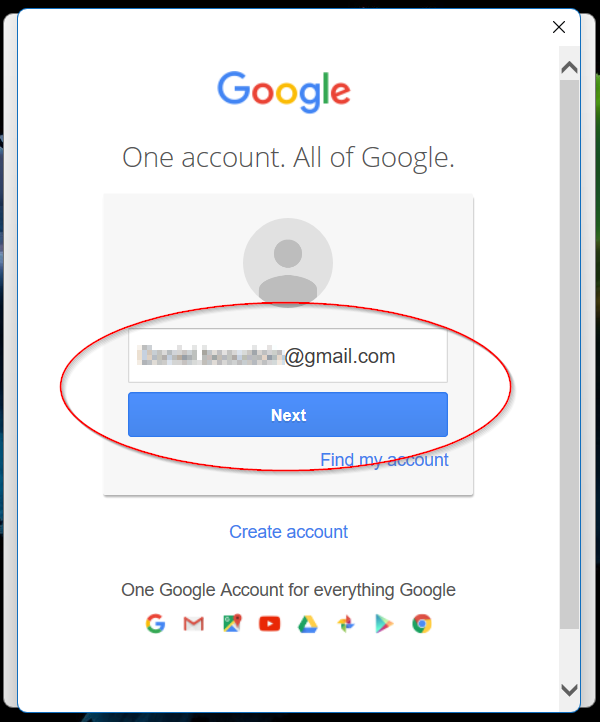
Task: Click the blue Next button
Action: coord(288,414)
